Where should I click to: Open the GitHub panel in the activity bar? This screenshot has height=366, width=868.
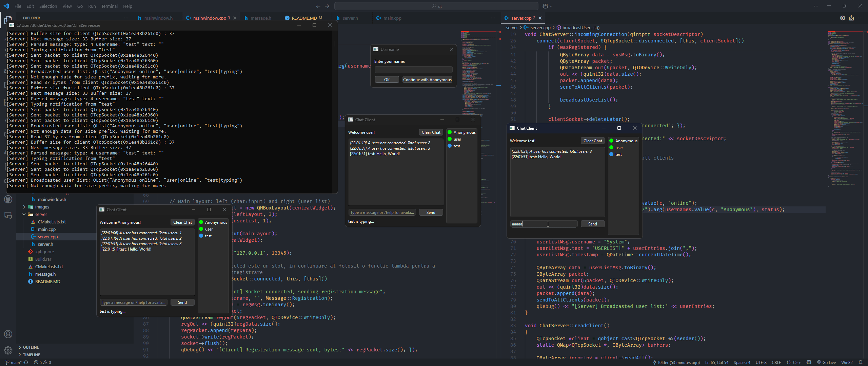tap(8, 199)
